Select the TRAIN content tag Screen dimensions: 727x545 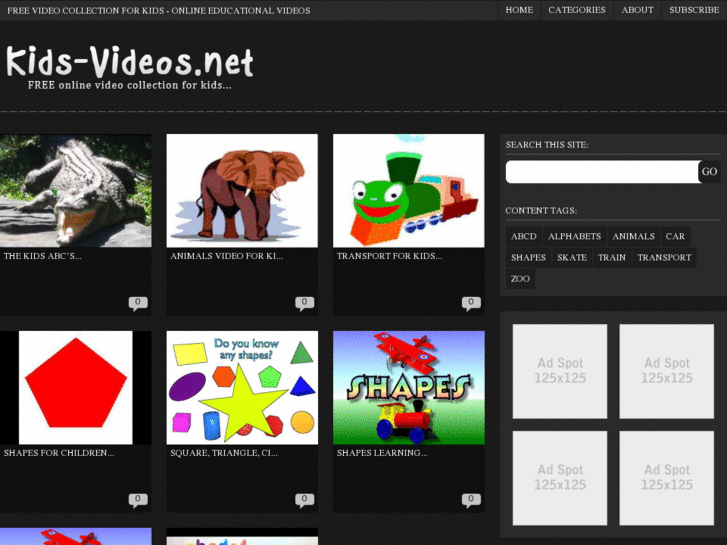[x=612, y=258]
